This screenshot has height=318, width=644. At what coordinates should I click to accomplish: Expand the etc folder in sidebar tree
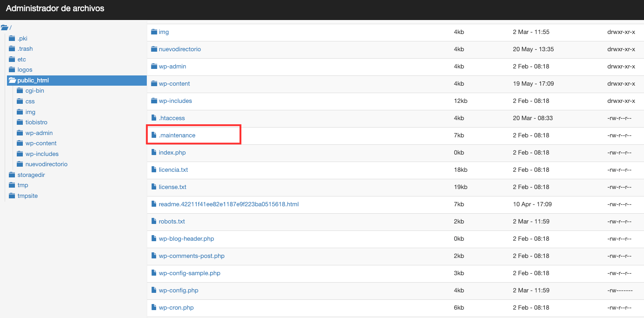tap(21, 60)
